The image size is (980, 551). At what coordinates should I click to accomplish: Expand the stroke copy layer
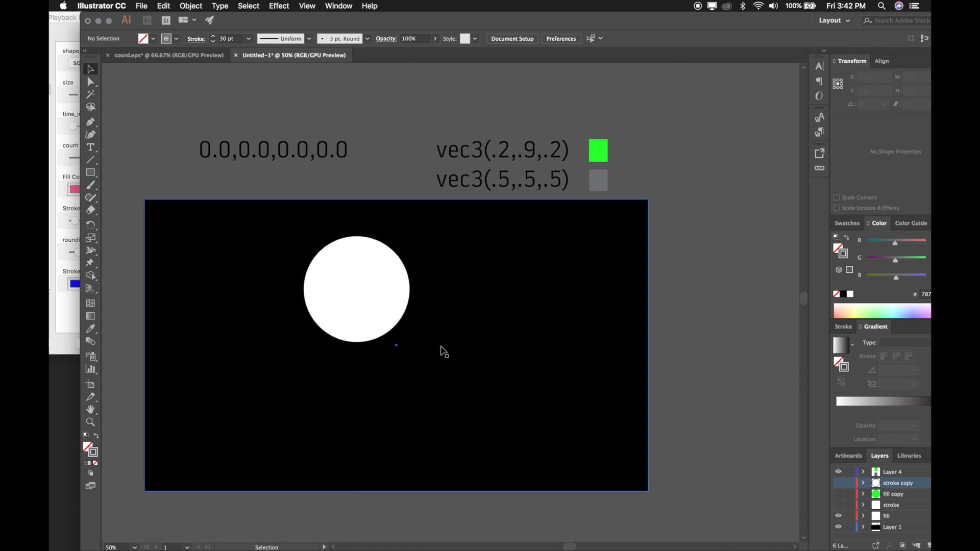pos(863,483)
